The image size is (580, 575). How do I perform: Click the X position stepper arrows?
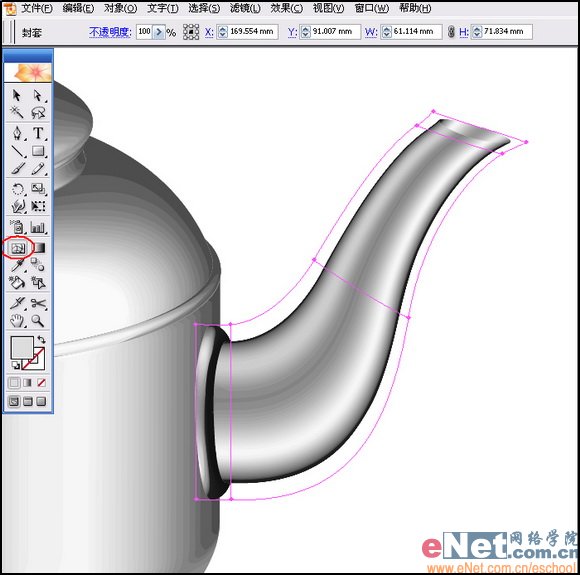click(223, 32)
